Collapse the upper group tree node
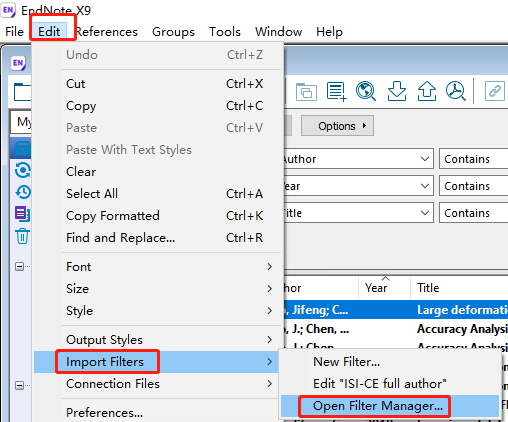508x422 pixels. point(19,266)
